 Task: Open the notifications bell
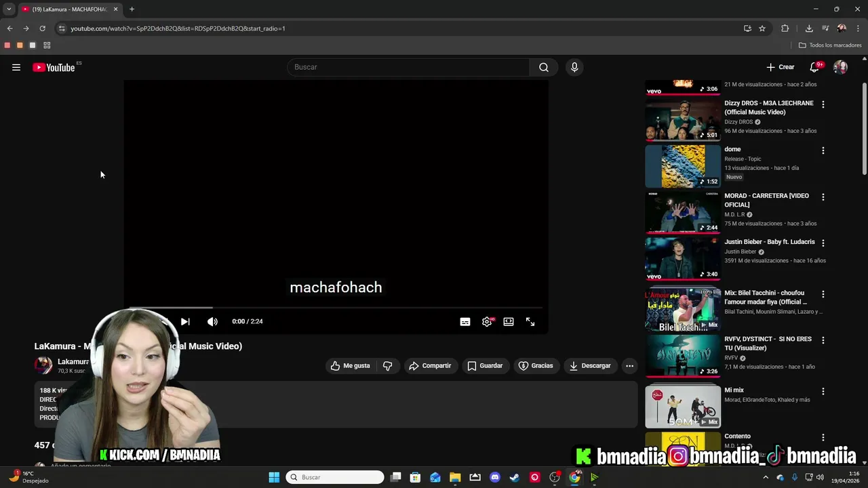pos(814,67)
